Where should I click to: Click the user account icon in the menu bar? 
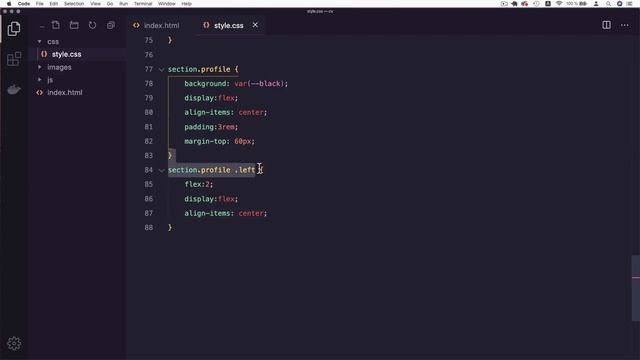pyautogui.click(x=596, y=4)
